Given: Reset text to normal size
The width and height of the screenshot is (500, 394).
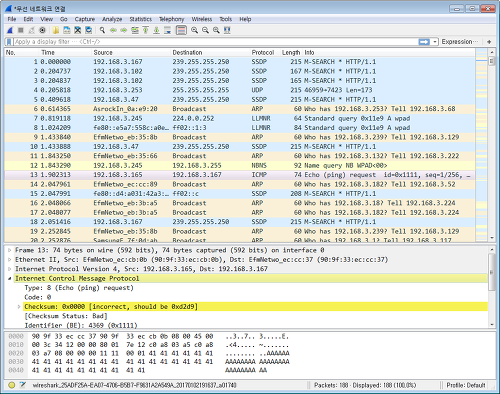Looking at the screenshot, I should [x=216, y=30].
